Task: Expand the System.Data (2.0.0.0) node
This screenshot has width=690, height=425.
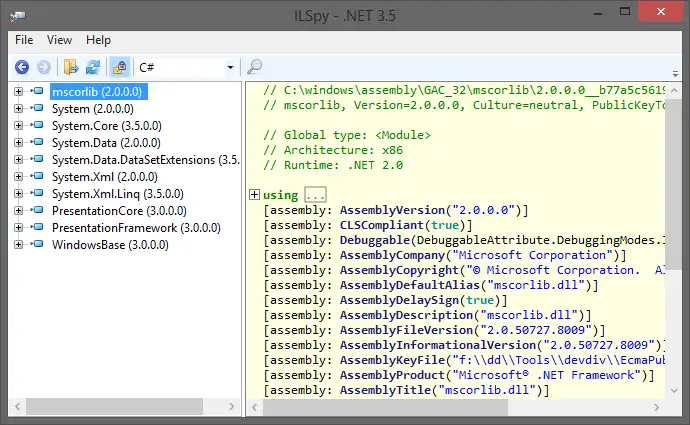Action: (x=18, y=143)
